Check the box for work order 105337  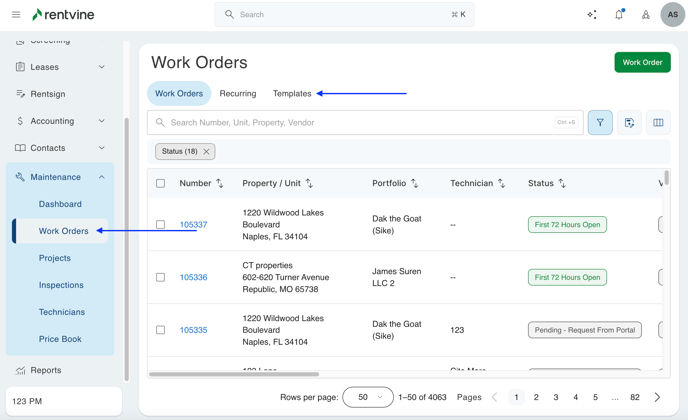pyautogui.click(x=160, y=225)
